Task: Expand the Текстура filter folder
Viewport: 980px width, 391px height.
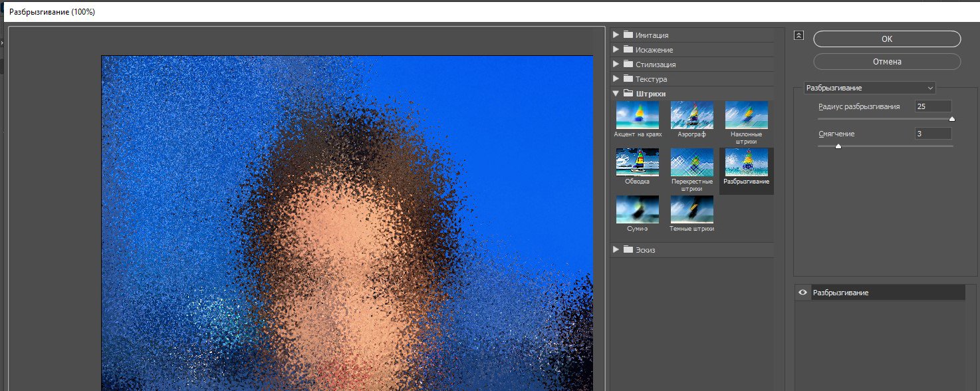Action: [616, 78]
